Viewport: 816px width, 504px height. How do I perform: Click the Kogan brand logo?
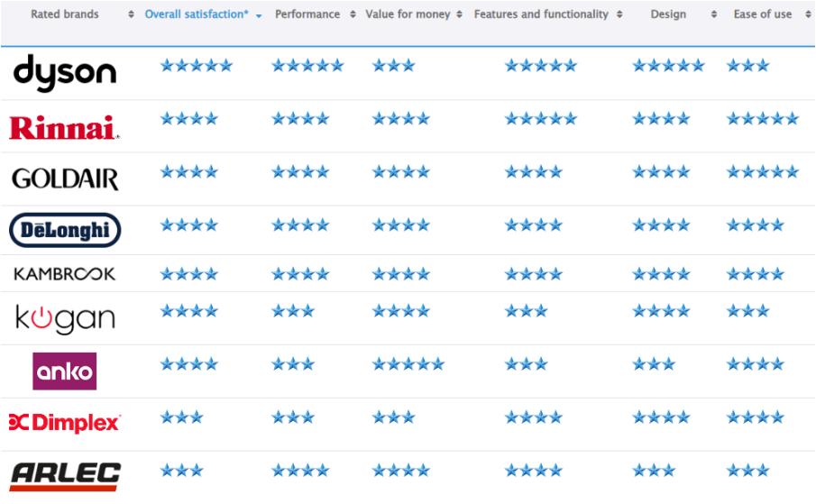(x=65, y=319)
